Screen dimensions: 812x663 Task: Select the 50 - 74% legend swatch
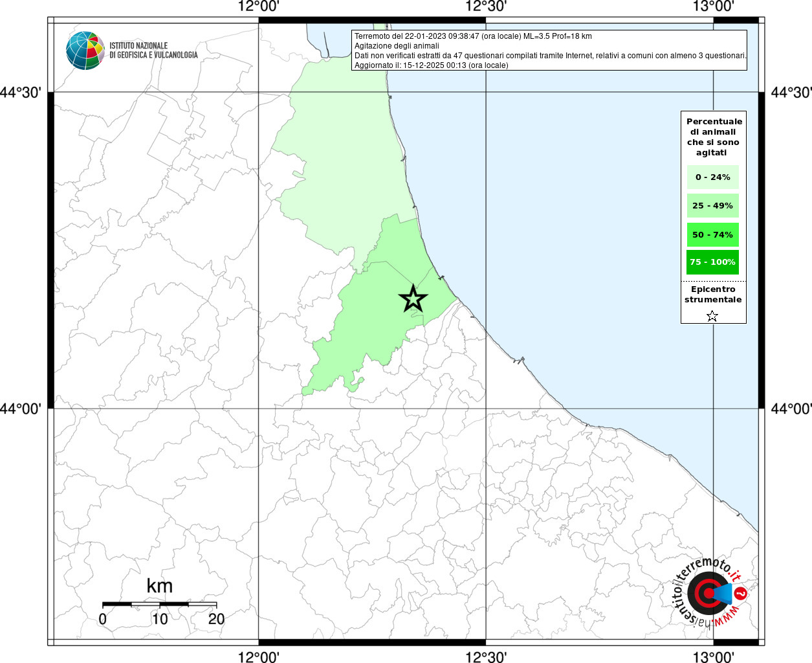pos(712,234)
